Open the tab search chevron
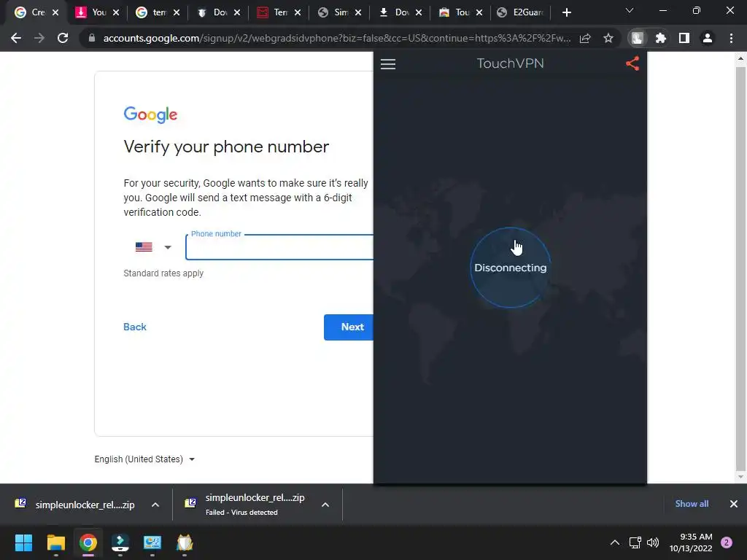This screenshot has height=560, width=747. click(630, 10)
